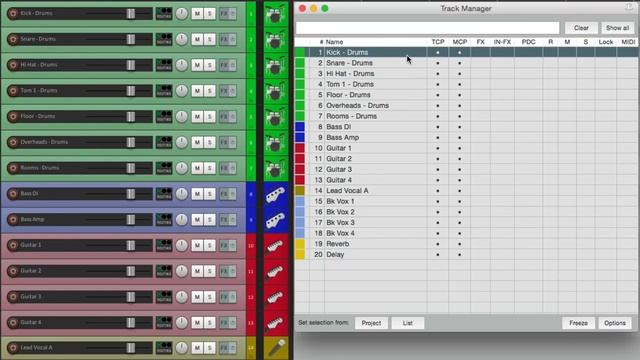Adjust volume fader on Kick - Drums track

(131, 13)
